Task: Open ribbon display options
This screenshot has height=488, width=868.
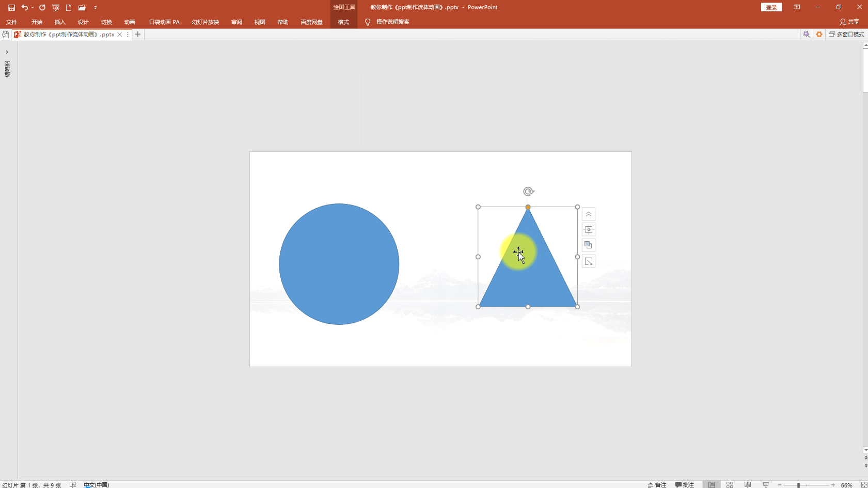Action: tap(797, 7)
